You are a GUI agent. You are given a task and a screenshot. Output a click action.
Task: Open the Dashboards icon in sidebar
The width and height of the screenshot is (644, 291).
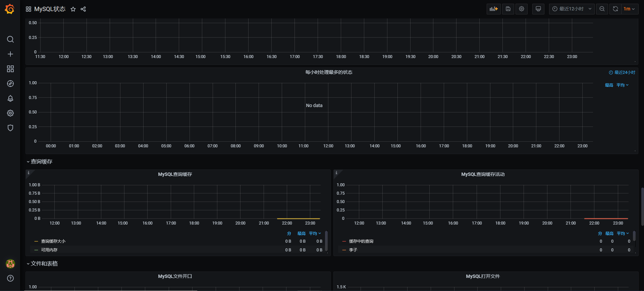(10, 69)
